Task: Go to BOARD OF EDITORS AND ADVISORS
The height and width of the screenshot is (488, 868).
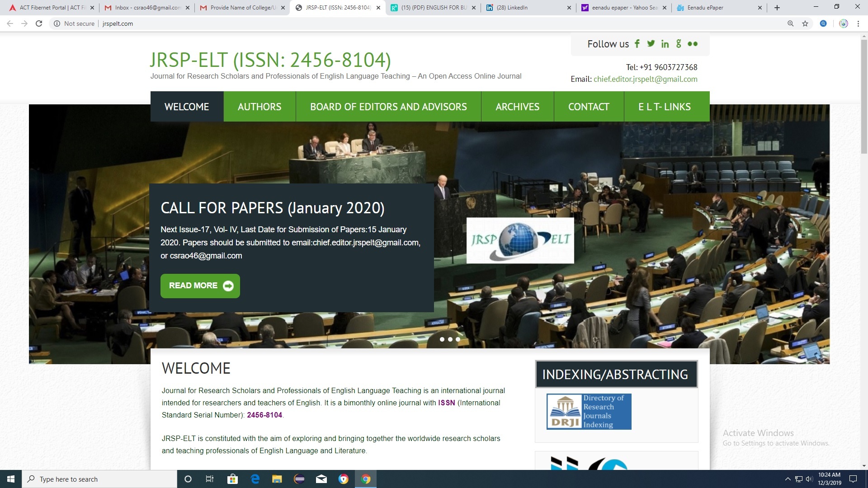Action: (x=388, y=107)
